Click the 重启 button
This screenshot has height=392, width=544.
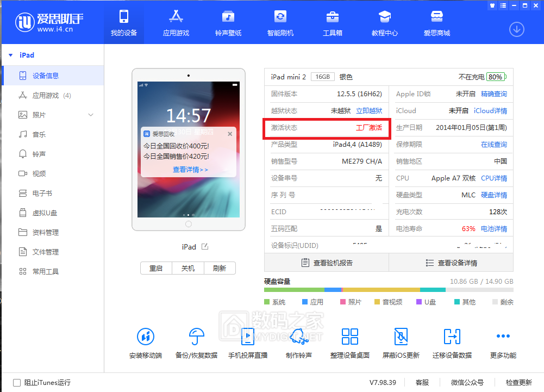coord(156,268)
